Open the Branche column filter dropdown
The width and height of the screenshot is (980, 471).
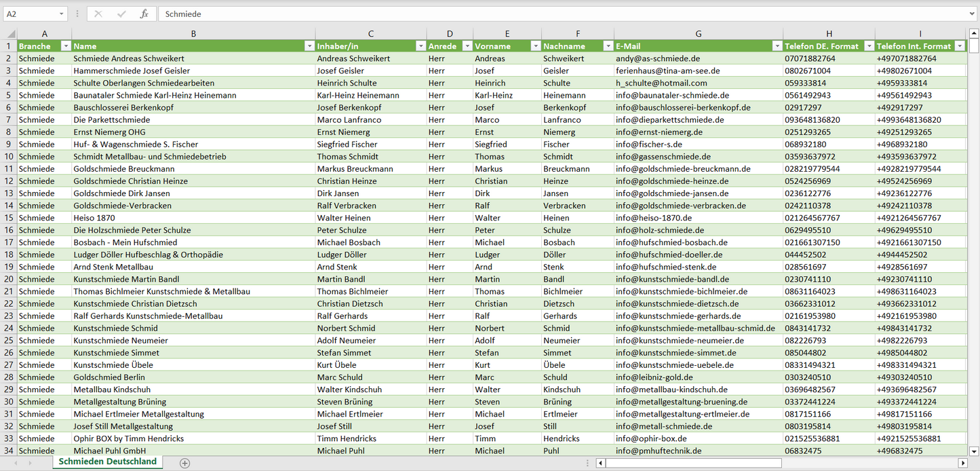click(66, 46)
